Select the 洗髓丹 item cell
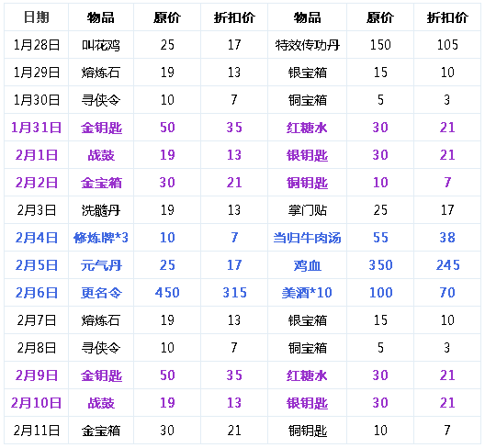Image resolution: width=485 pixels, height=448 pixels. (x=101, y=210)
